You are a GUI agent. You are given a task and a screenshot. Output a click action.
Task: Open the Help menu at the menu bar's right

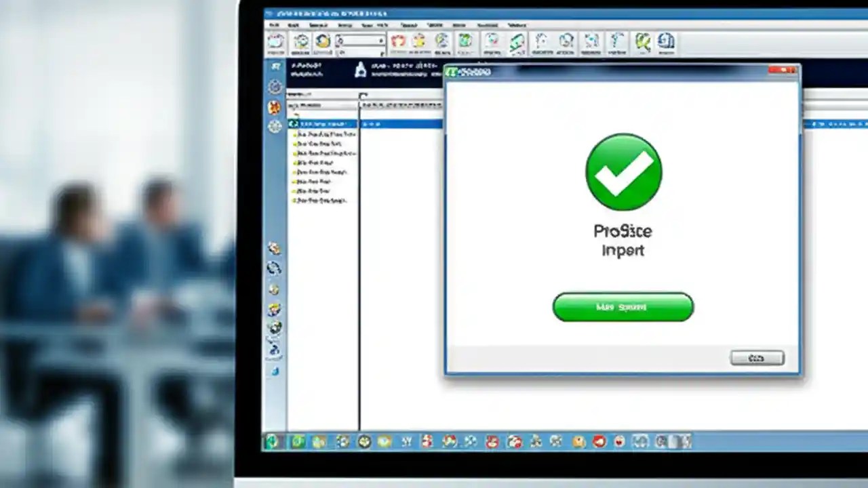516,25
